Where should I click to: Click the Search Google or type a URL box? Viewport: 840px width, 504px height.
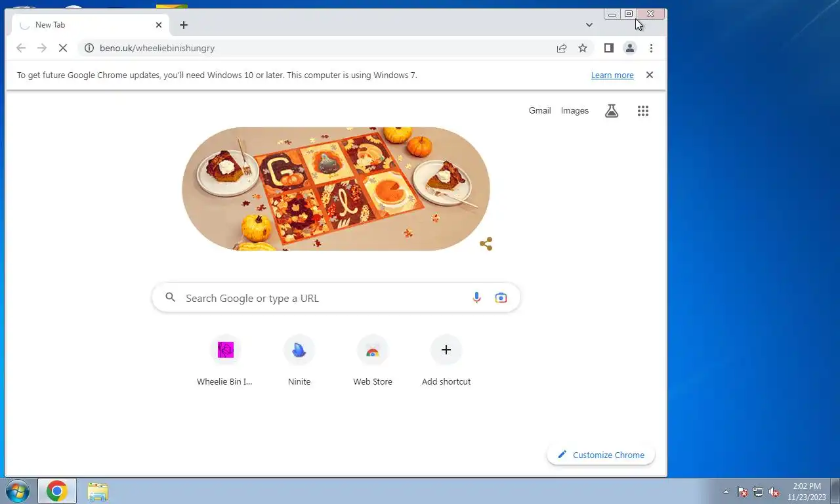[336, 298]
